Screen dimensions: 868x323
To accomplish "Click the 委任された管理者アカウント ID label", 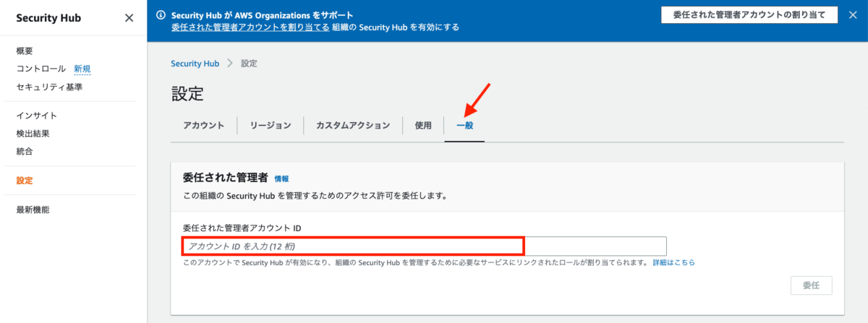I will click(x=242, y=228).
